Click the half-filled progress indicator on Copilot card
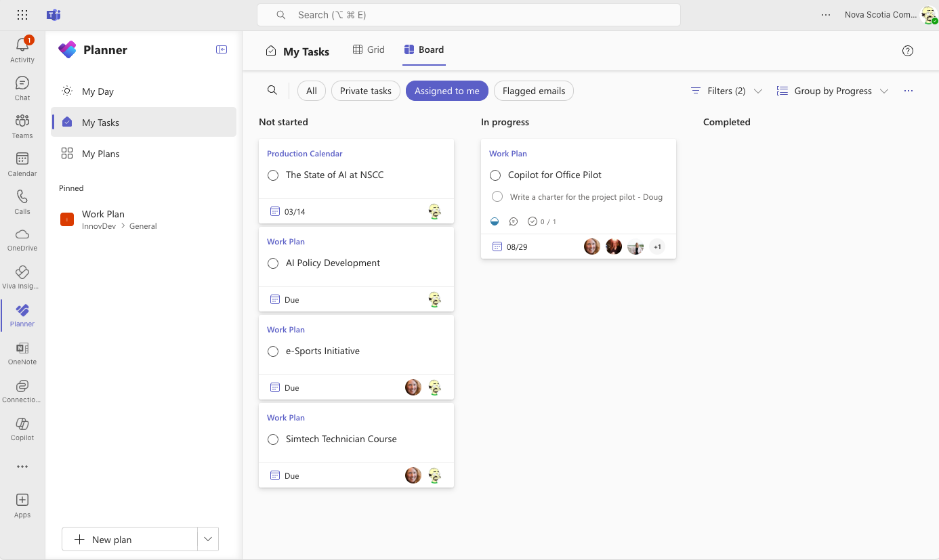Image resolution: width=939 pixels, height=560 pixels. tap(495, 221)
